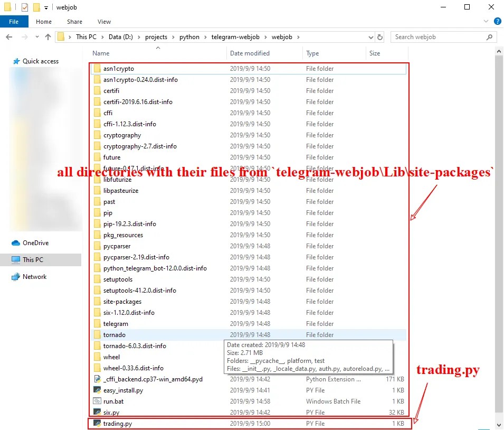Click the New Folder icon in title bar
Viewport: 504px width, 430px height.
pyautogui.click(x=36, y=7)
